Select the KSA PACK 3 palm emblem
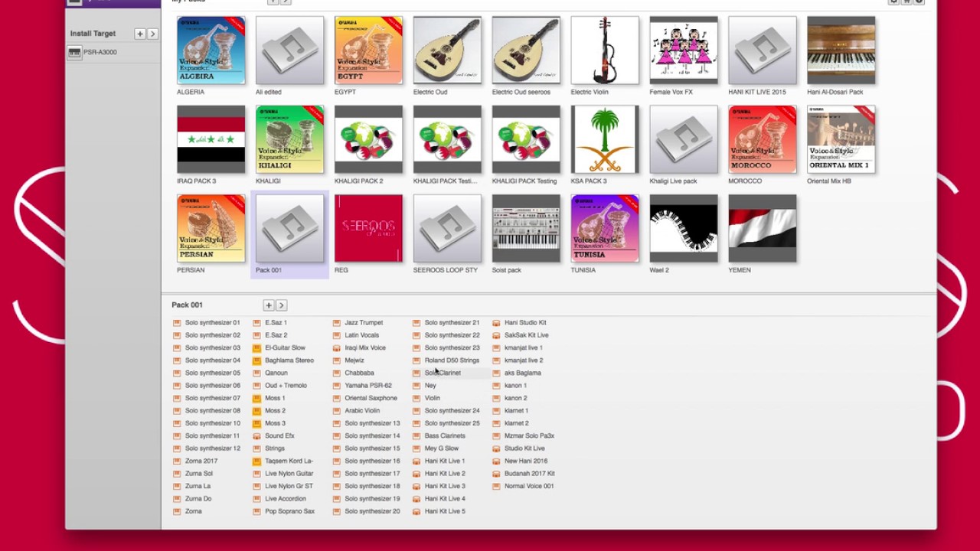 coord(605,139)
